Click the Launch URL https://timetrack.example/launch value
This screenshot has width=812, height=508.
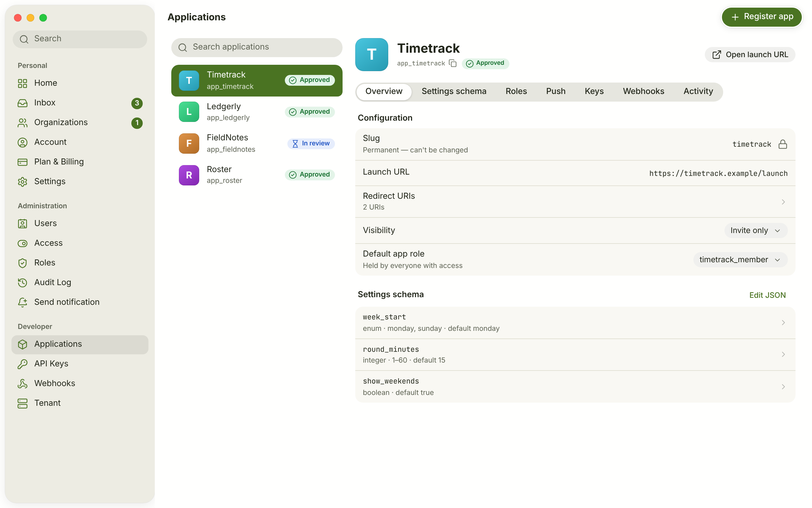point(718,173)
